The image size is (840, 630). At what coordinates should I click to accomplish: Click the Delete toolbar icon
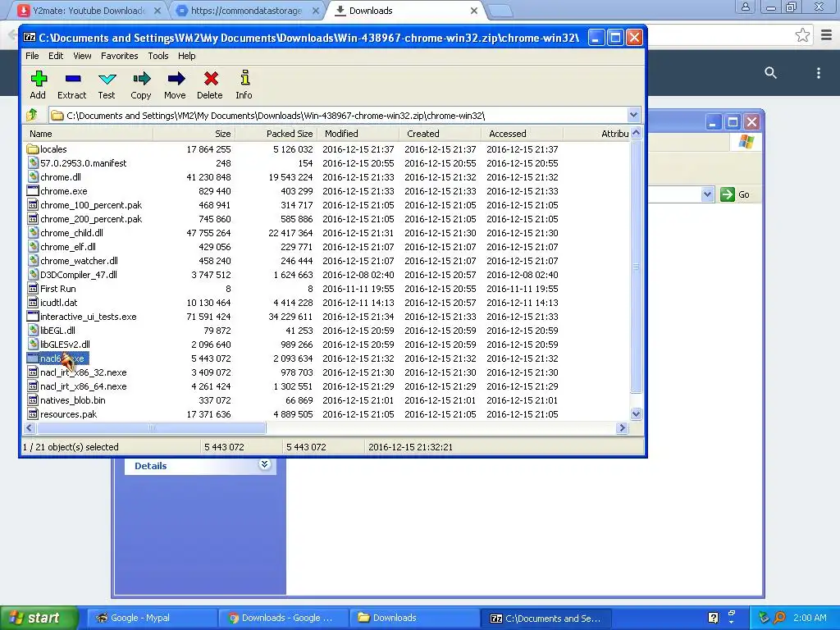point(211,79)
